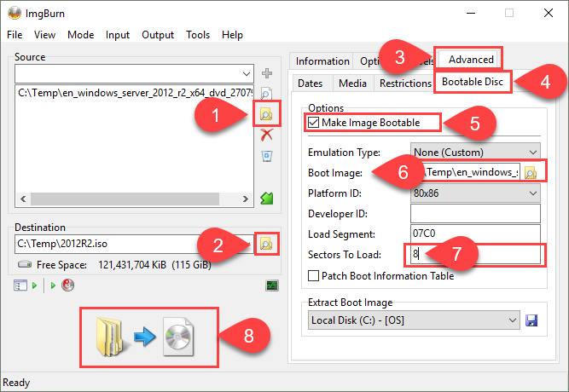Browse for the boot image file
Screen dimensions: 569x392
pos(531,173)
